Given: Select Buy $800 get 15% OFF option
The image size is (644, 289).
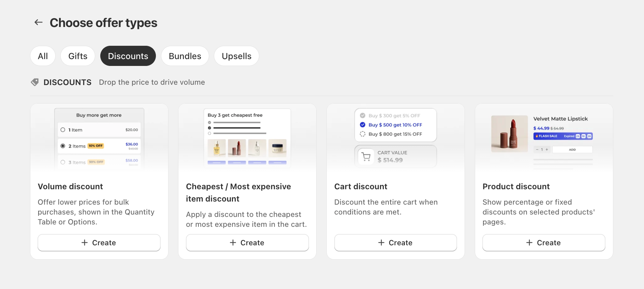Looking at the screenshot, I should click(x=391, y=134).
